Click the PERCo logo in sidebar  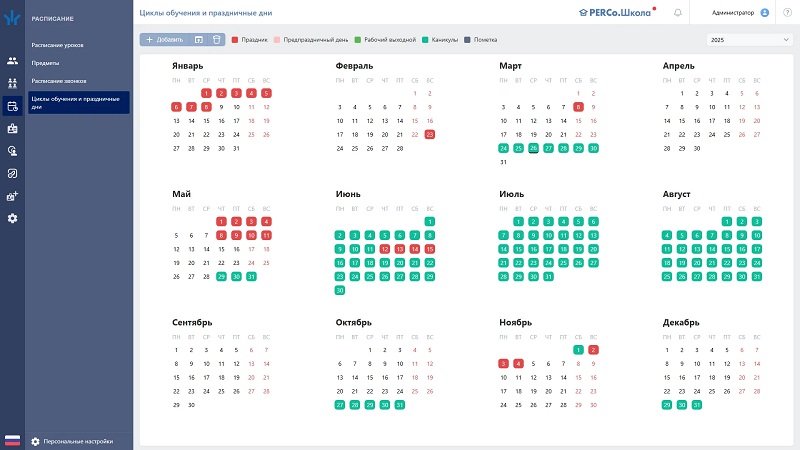click(12, 18)
